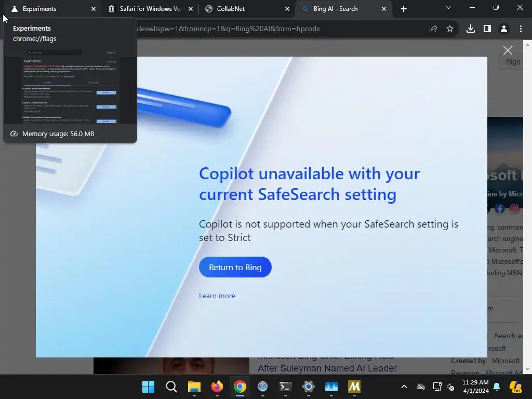Open the Learn more link
The image size is (532, 399).
pyautogui.click(x=217, y=296)
